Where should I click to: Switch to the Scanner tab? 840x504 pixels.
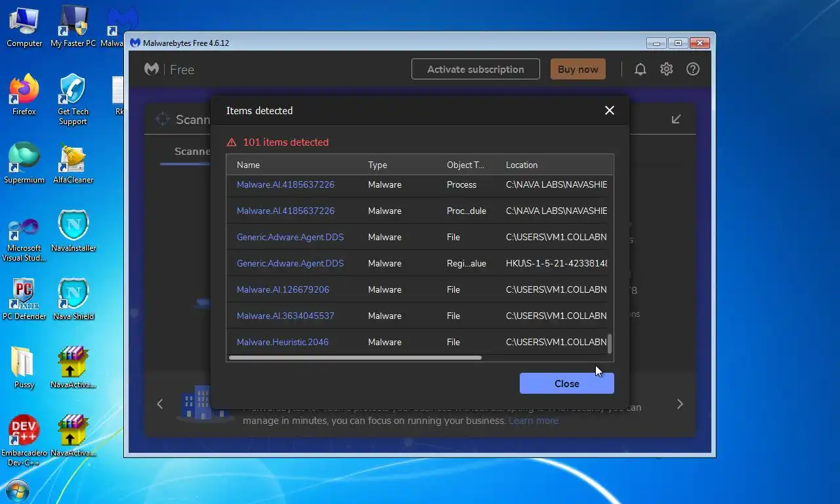click(x=192, y=151)
